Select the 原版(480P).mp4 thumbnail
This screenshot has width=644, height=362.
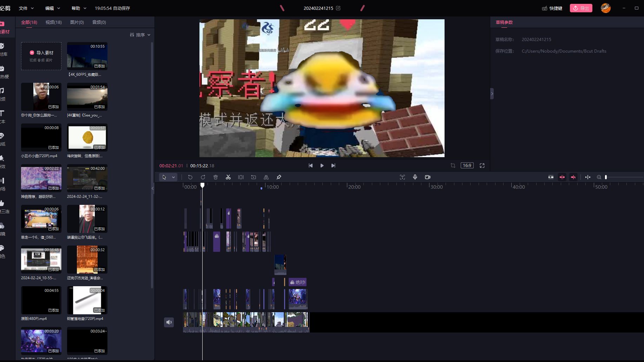[x=41, y=300]
